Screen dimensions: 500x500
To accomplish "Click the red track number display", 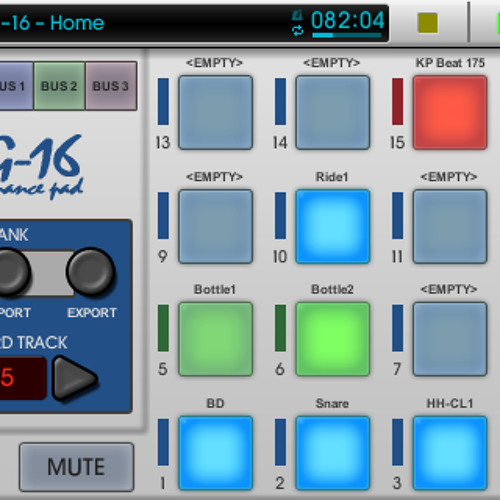I will [22, 378].
